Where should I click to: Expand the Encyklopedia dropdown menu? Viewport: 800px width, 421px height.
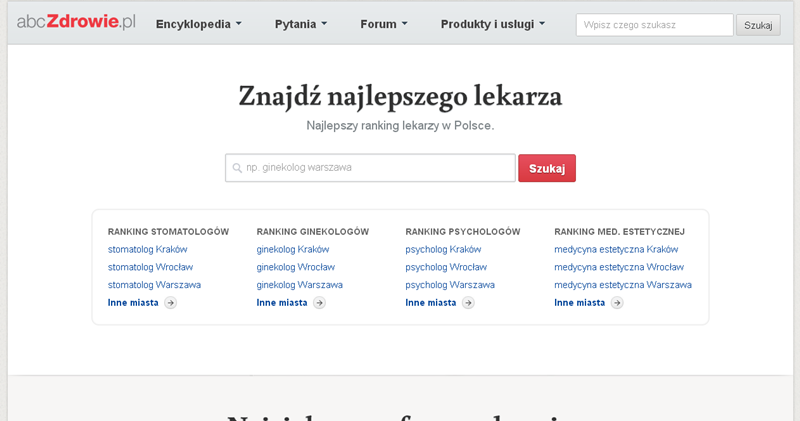point(198,24)
